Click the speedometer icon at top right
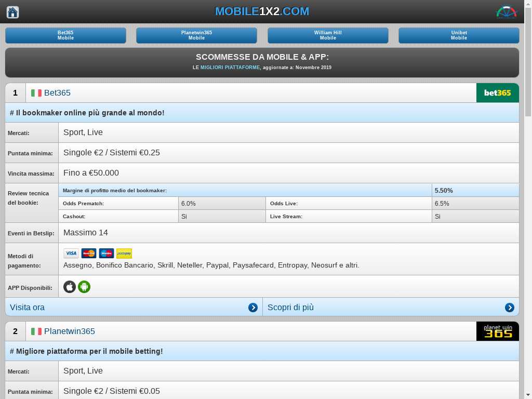The width and height of the screenshot is (532, 399). 506,11
